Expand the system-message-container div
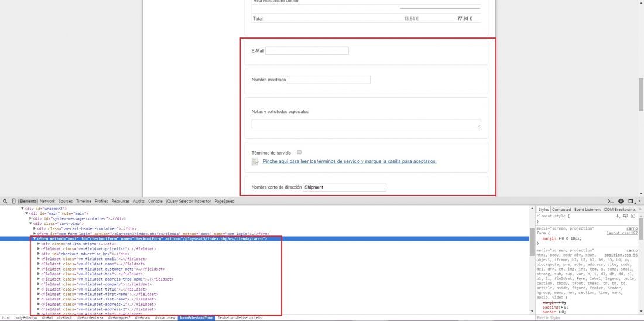 coord(31,218)
